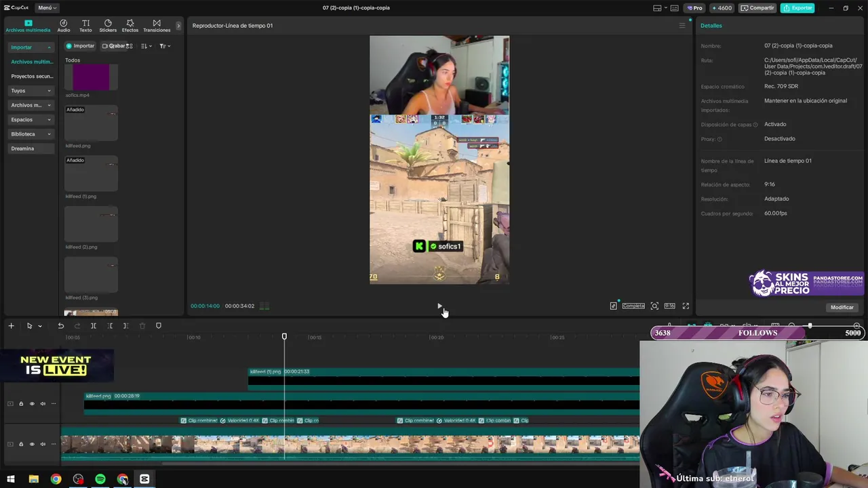
Task: Open the preview scope icon
Action: pos(613,306)
